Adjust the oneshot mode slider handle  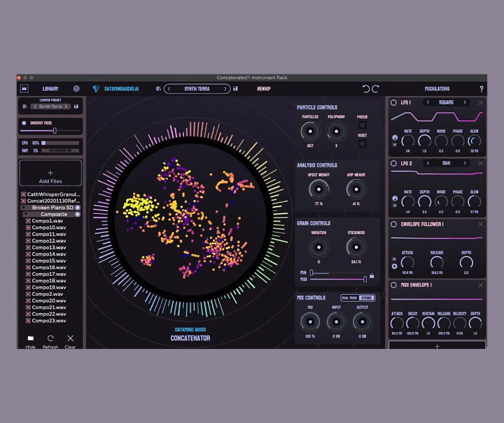coord(55,130)
